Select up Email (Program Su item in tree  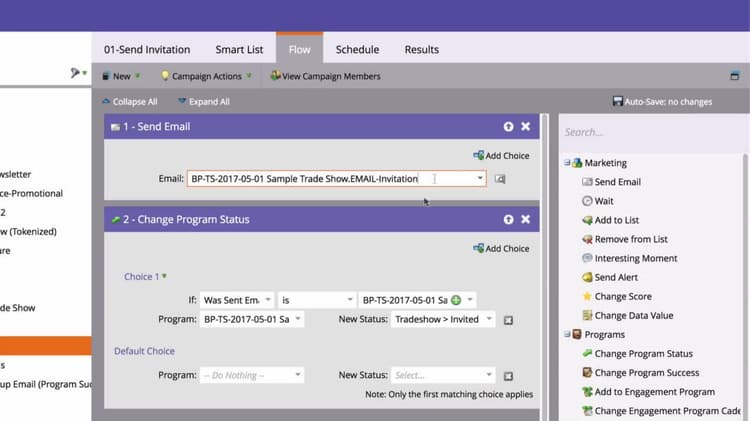pos(46,384)
